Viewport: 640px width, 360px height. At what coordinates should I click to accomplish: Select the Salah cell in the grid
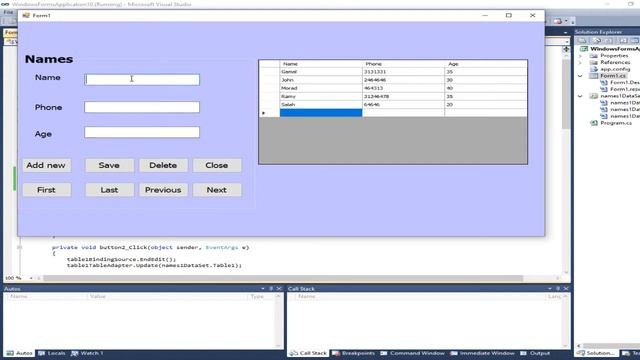coord(321,104)
